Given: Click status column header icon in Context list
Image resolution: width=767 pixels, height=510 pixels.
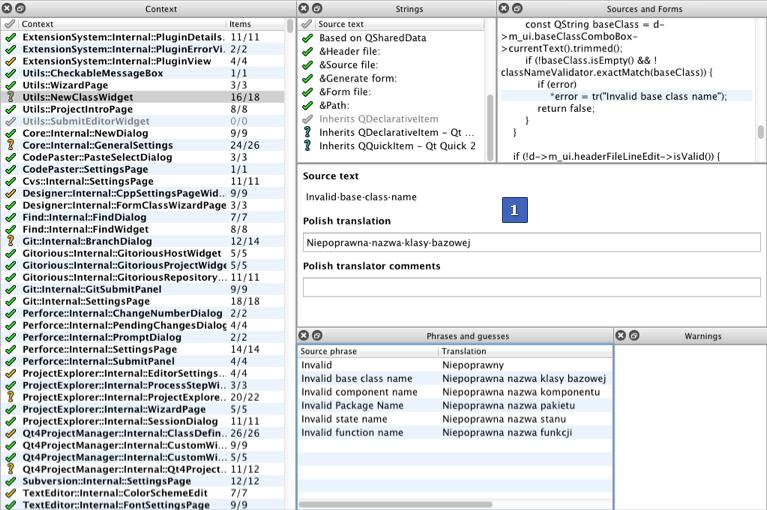Looking at the screenshot, I should click(x=10, y=23).
